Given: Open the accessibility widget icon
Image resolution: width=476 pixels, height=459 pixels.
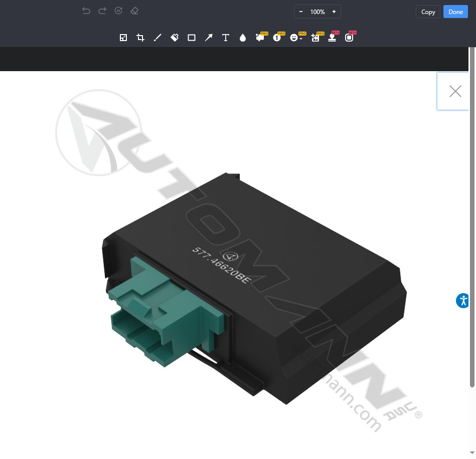Looking at the screenshot, I should pyautogui.click(x=463, y=301).
